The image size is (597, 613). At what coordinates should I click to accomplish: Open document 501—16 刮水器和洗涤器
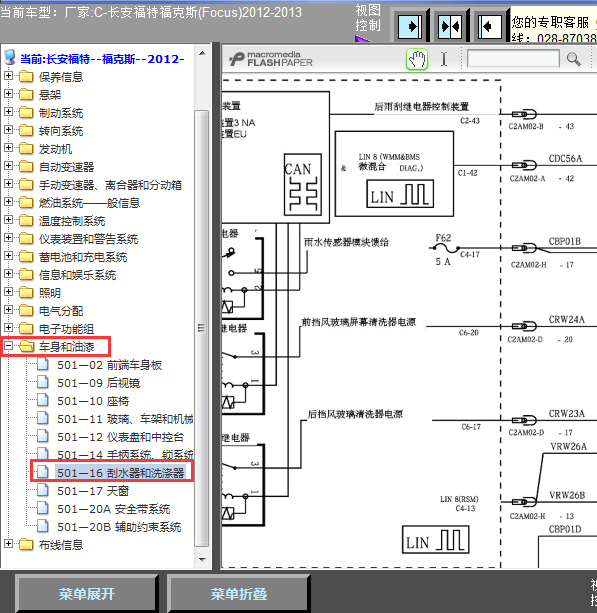pos(120,473)
